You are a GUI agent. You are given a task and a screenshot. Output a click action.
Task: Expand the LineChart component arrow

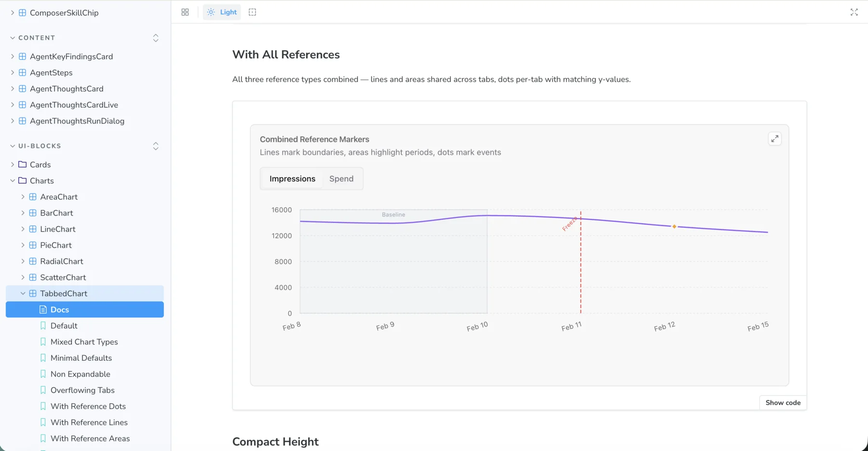(23, 229)
